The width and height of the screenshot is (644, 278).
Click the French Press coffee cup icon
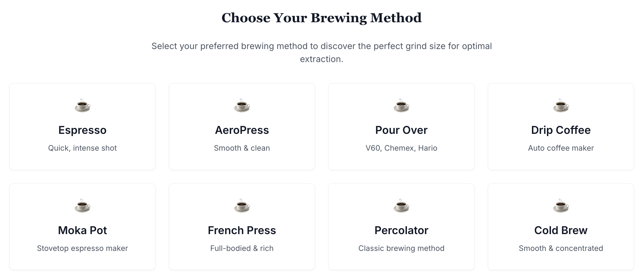242,207
